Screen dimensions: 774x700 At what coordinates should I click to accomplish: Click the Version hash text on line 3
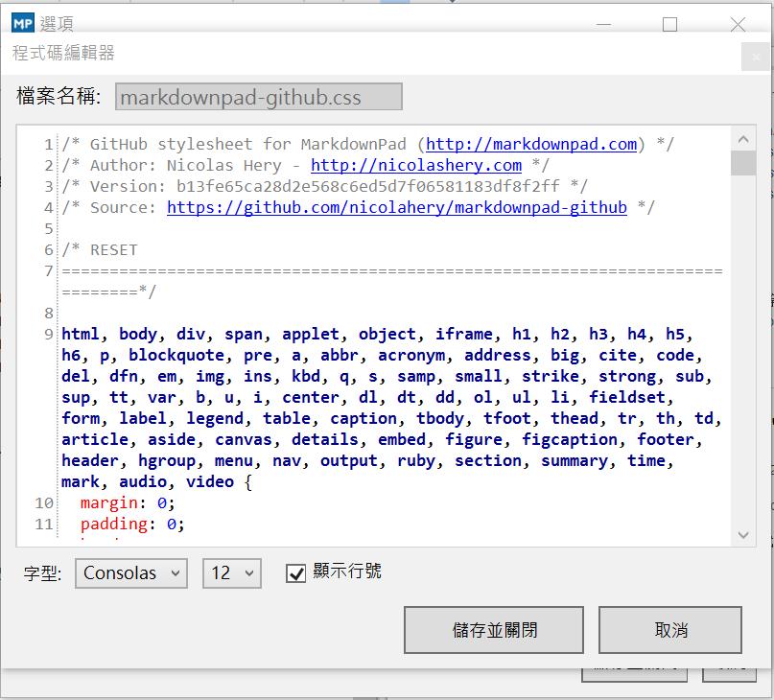[367, 186]
